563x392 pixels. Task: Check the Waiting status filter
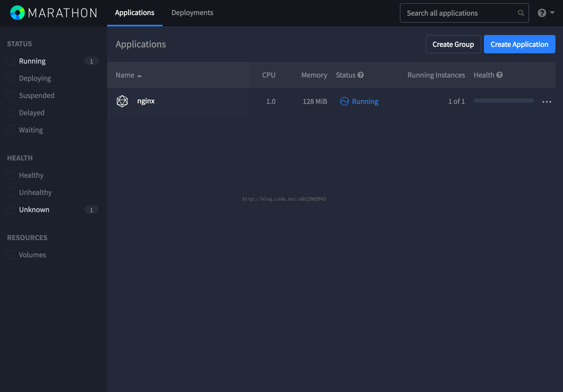pyautogui.click(x=10, y=130)
